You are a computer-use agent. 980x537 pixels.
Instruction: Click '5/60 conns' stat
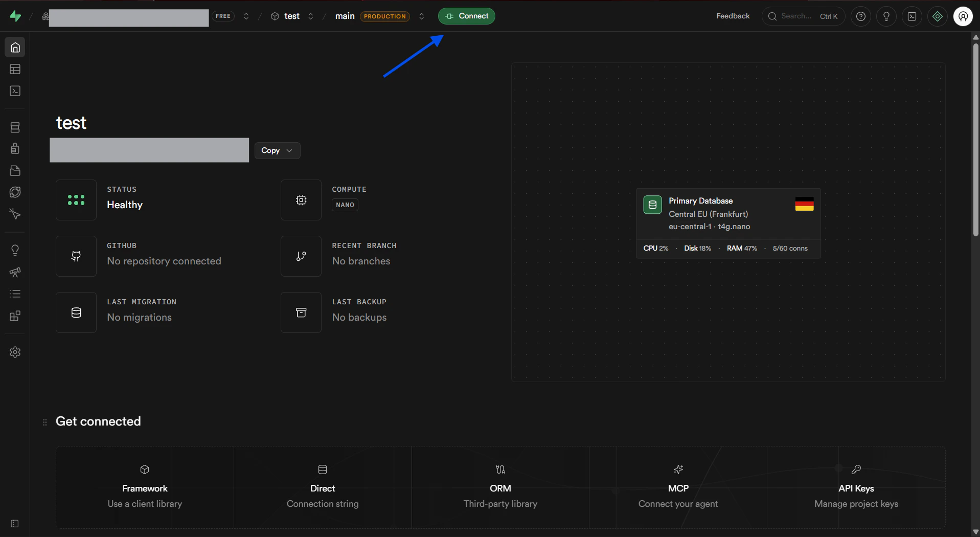tap(790, 249)
